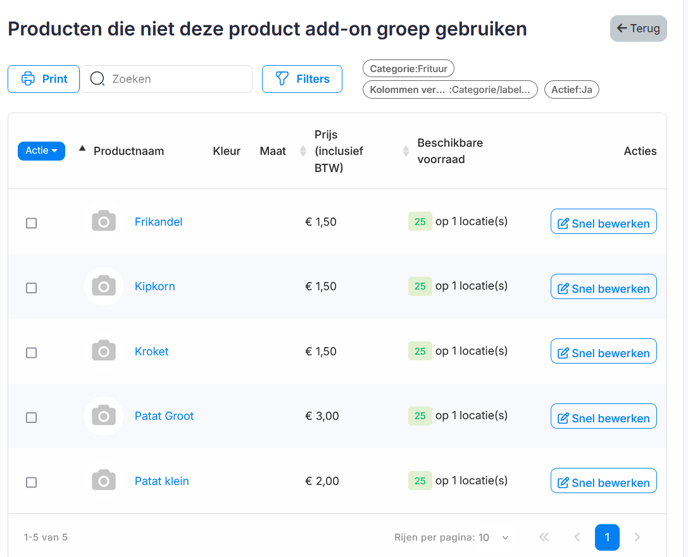Screen dimensions: 688x557
Task: Click the Print printer icon
Action: tap(28, 79)
